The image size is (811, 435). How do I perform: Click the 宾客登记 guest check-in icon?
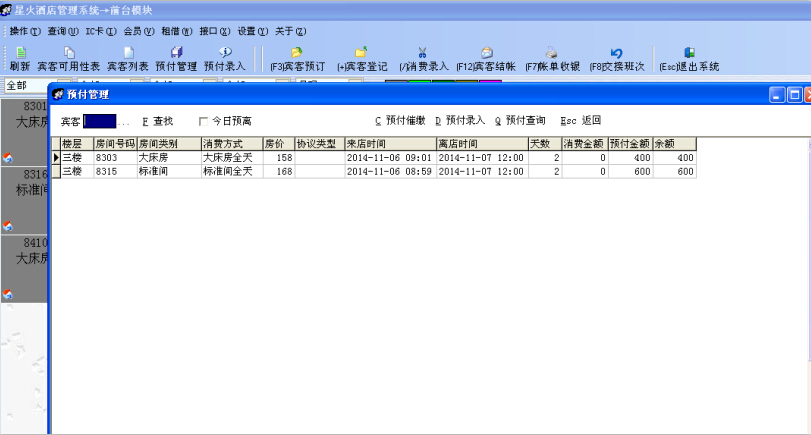click(362, 58)
